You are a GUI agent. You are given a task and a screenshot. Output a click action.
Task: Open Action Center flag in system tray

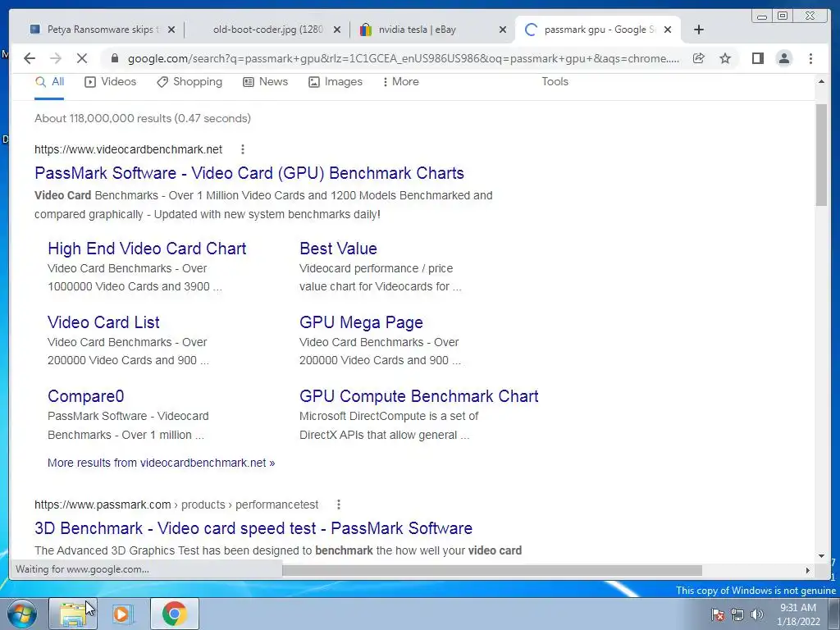(717, 614)
